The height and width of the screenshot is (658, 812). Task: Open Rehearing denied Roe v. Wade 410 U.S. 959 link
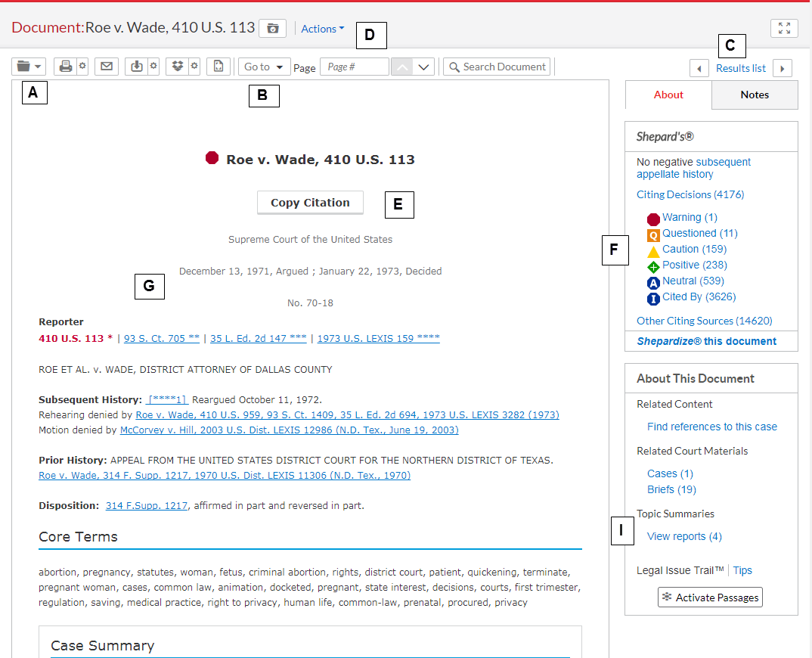[348, 415]
